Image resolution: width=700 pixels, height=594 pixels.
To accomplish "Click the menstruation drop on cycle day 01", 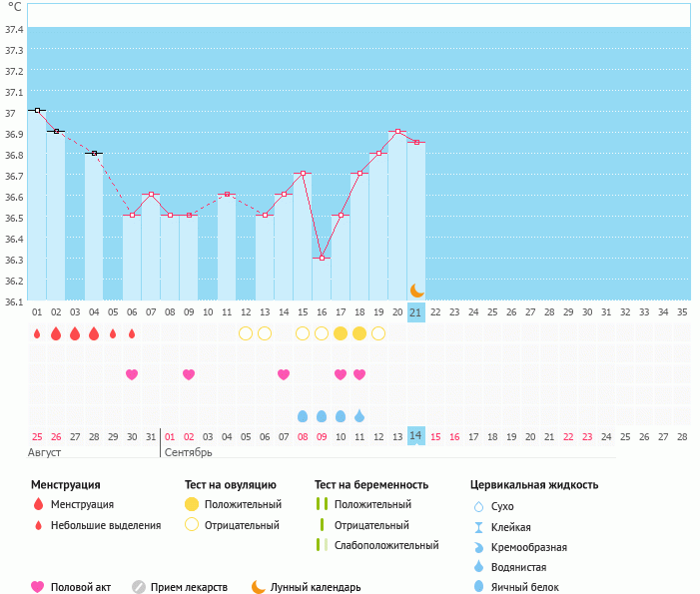I will click(37, 333).
